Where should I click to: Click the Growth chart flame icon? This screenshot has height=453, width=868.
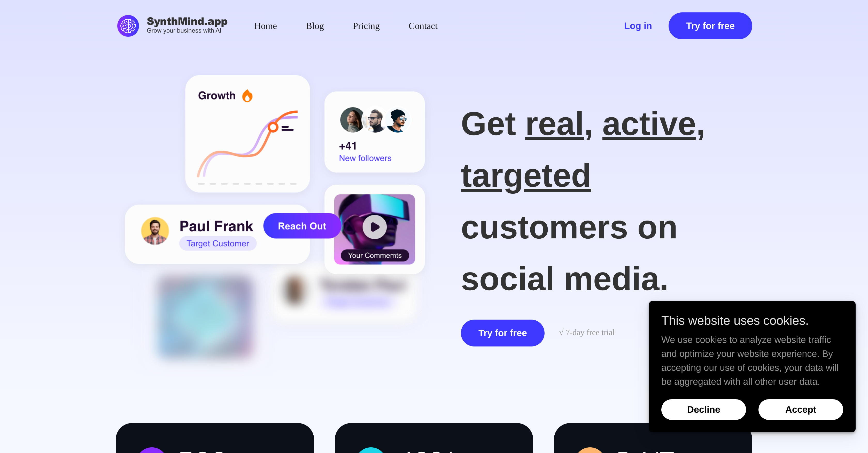point(247,96)
